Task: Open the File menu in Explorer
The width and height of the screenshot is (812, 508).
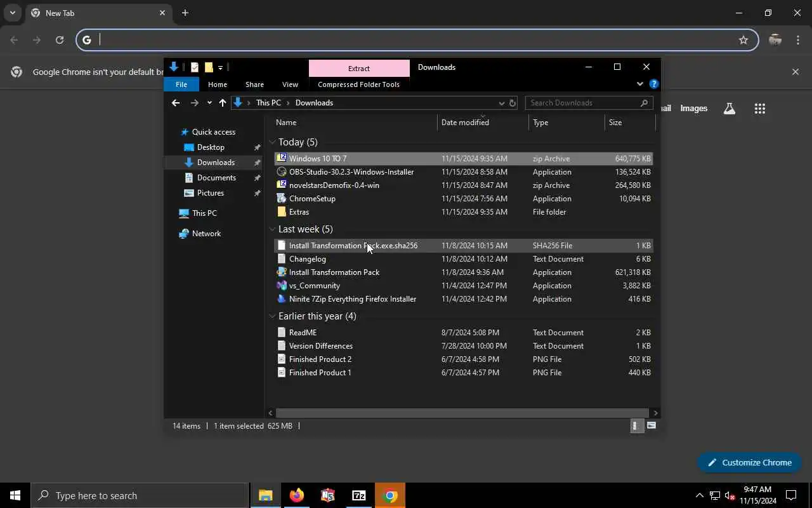Action: pyautogui.click(x=181, y=84)
